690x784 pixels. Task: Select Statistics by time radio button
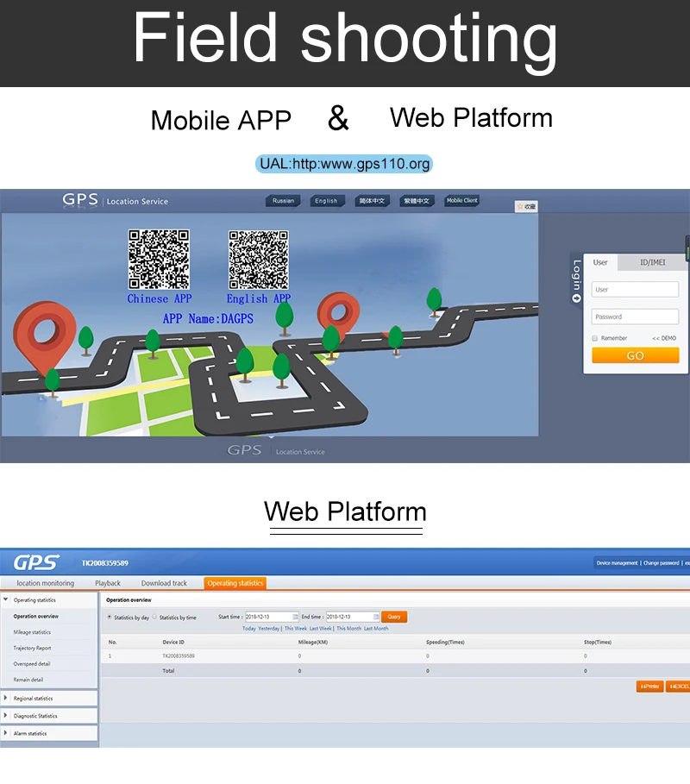154,617
